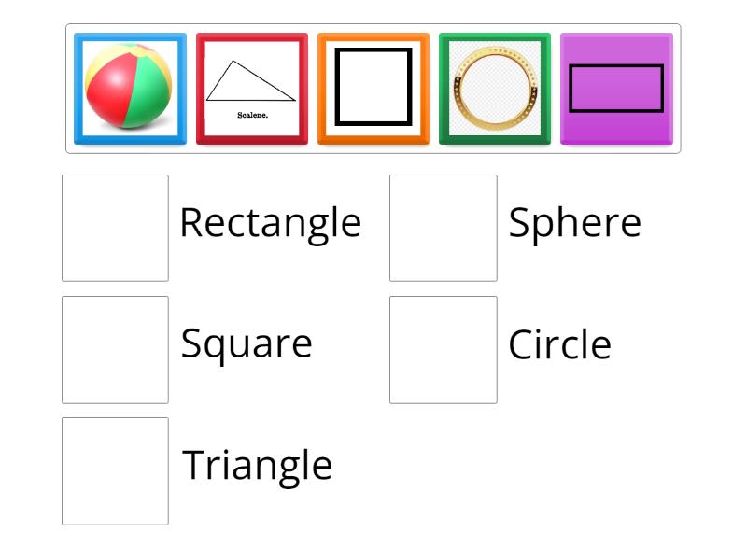Select the purple rectangle tile
747x560 pixels.
616,88
